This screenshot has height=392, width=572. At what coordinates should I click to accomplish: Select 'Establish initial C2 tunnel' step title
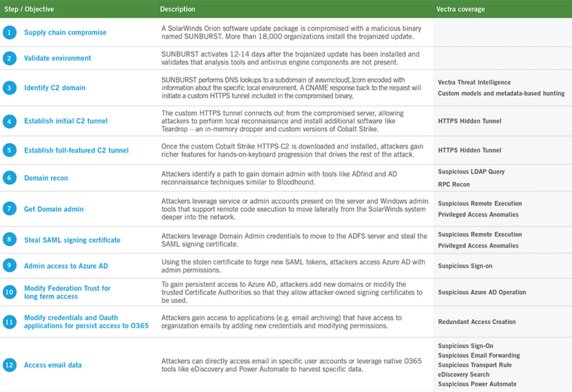(x=66, y=121)
